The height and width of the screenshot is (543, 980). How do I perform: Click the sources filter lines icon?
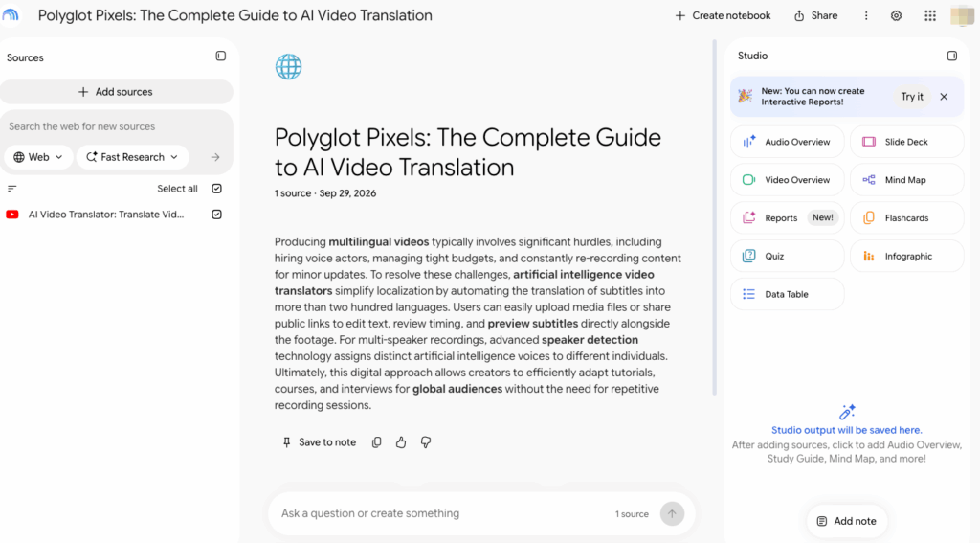click(x=11, y=189)
